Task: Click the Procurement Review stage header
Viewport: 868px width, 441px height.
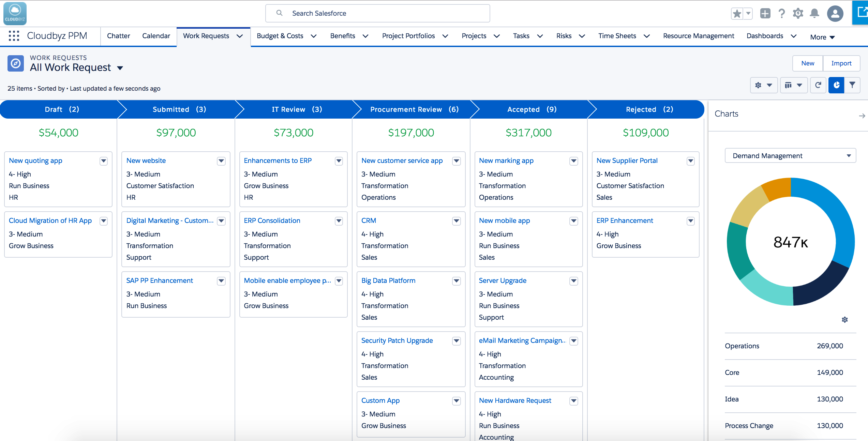Action: point(414,109)
